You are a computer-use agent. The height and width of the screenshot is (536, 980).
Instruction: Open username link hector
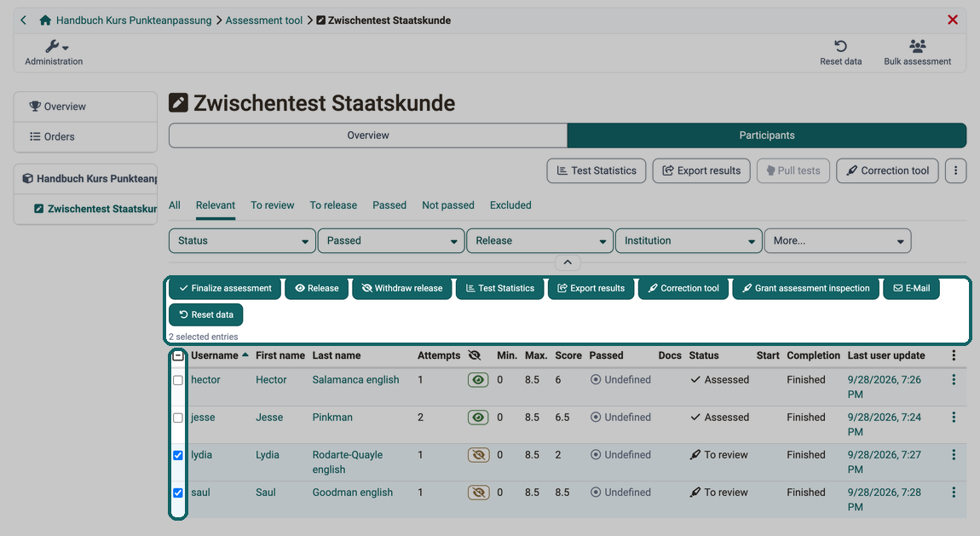click(205, 380)
